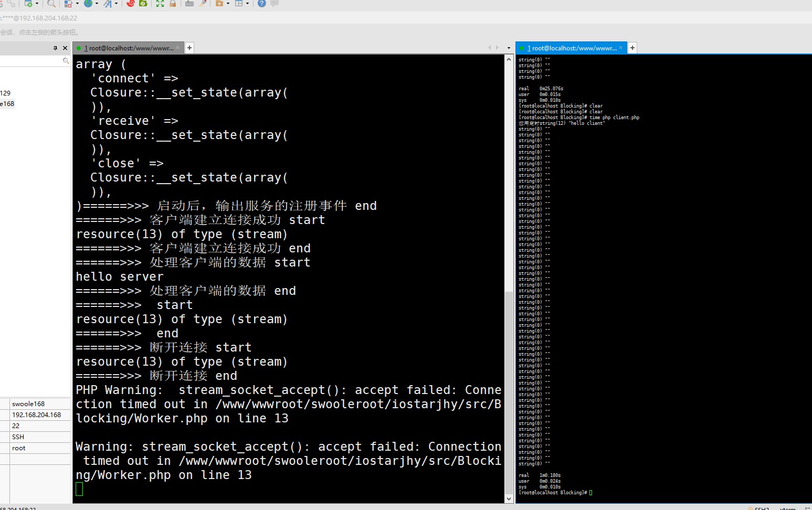This screenshot has width=812, height=510.
Task: Click the 'time php client.php' command line
Action: click(x=579, y=118)
